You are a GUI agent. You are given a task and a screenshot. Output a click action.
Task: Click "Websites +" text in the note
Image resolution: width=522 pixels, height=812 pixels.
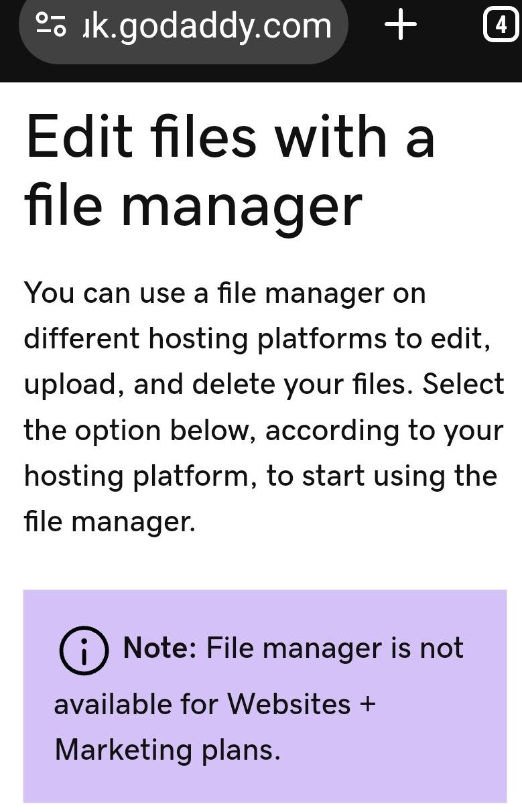301,704
